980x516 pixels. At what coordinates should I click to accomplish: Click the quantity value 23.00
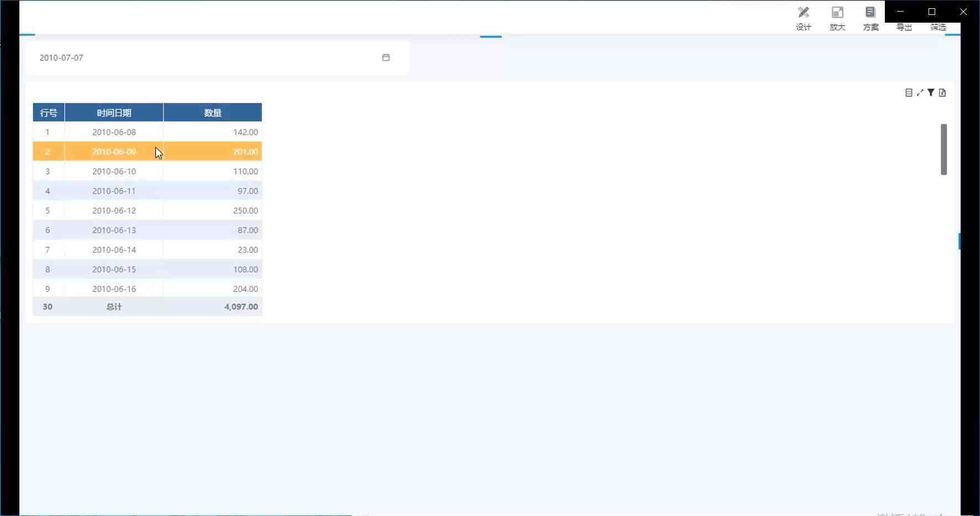click(247, 250)
